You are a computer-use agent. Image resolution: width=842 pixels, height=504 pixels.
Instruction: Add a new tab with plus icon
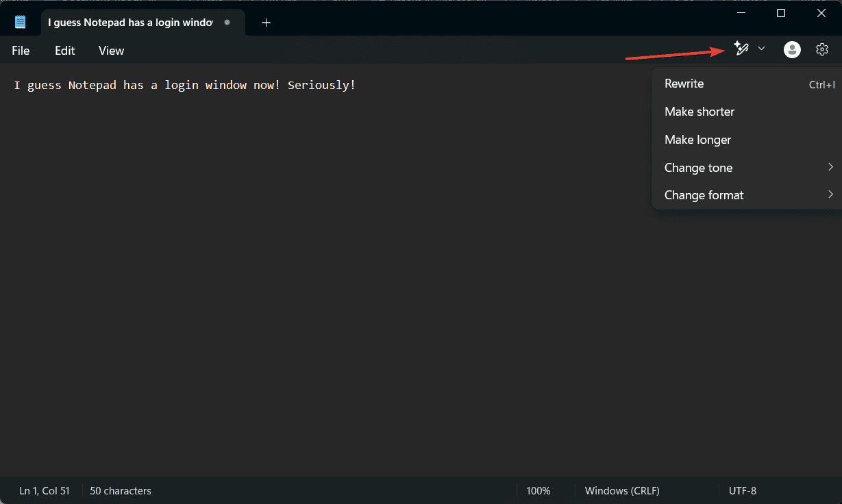pyautogui.click(x=266, y=23)
